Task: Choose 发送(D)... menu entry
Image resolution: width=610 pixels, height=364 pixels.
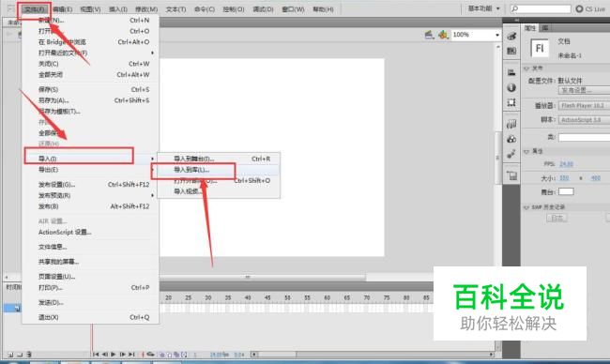Action: coord(90,302)
